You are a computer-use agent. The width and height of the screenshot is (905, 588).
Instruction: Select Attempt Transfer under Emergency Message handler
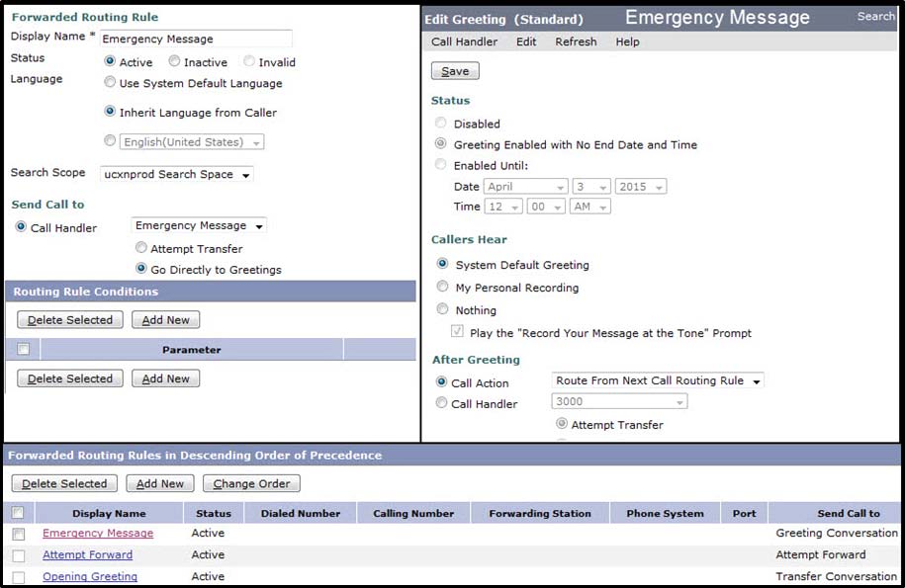click(x=140, y=247)
